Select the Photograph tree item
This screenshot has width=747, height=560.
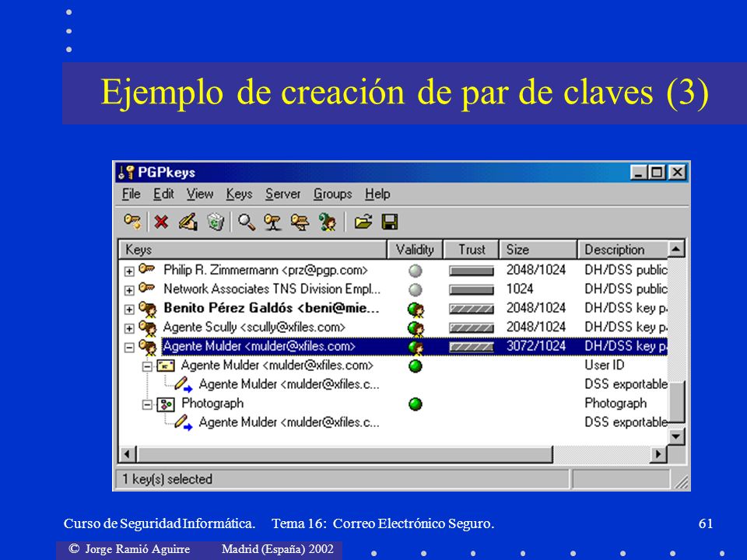212,404
